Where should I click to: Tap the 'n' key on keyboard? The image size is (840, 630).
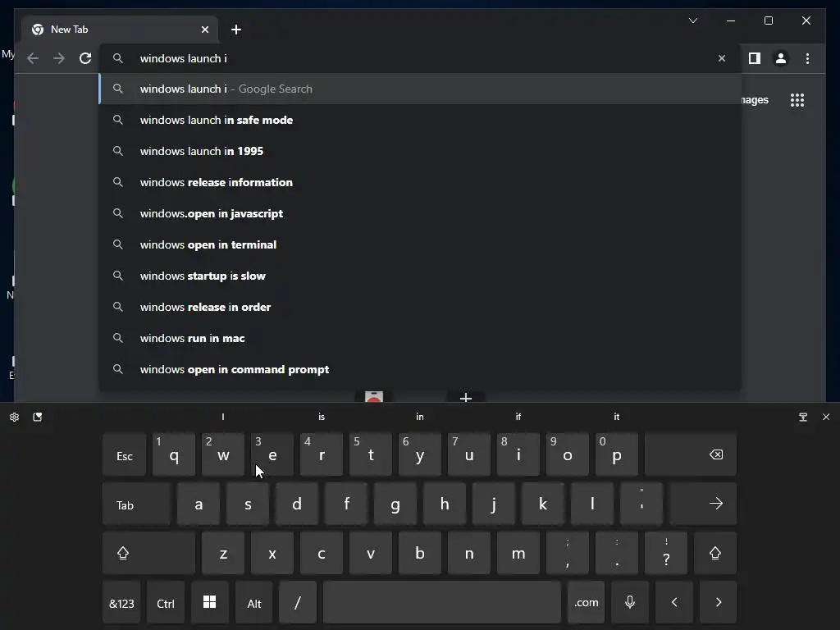[x=468, y=553]
